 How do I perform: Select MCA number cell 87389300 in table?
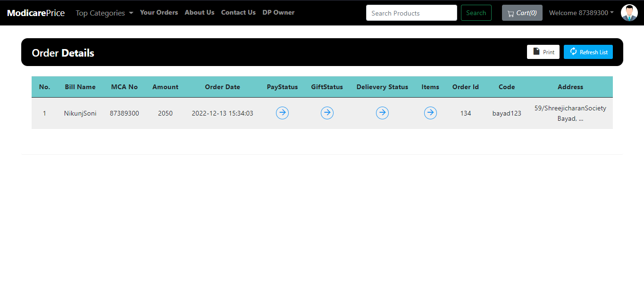pyautogui.click(x=125, y=113)
